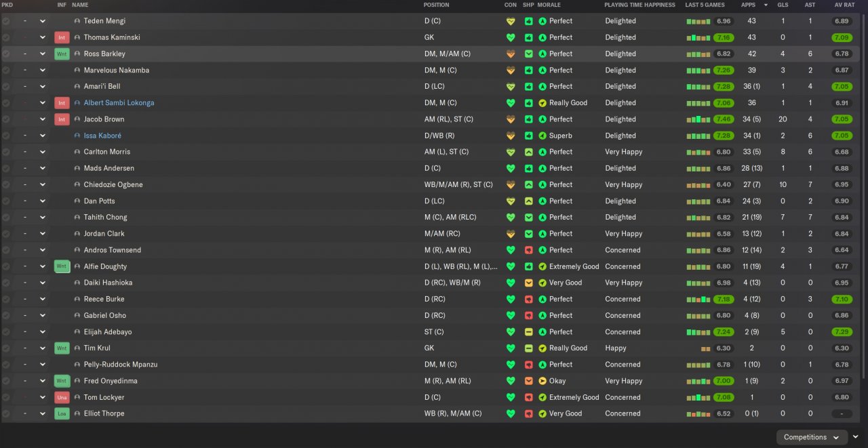The width and height of the screenshot is (868, 448).
Task: Sort by the APPS column header
Action: [x=749, y=5]
